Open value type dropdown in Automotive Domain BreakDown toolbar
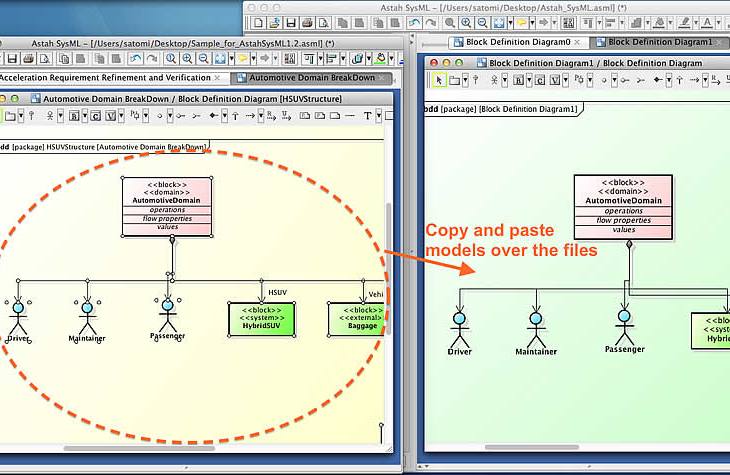This screenshot has height=475, width=730. tap(121, 115)
